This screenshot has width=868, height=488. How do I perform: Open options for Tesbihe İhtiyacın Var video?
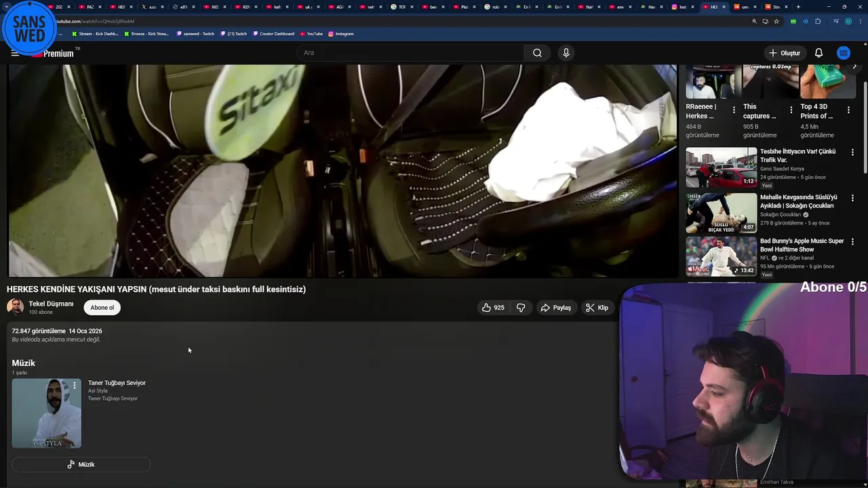pos(852,152)
